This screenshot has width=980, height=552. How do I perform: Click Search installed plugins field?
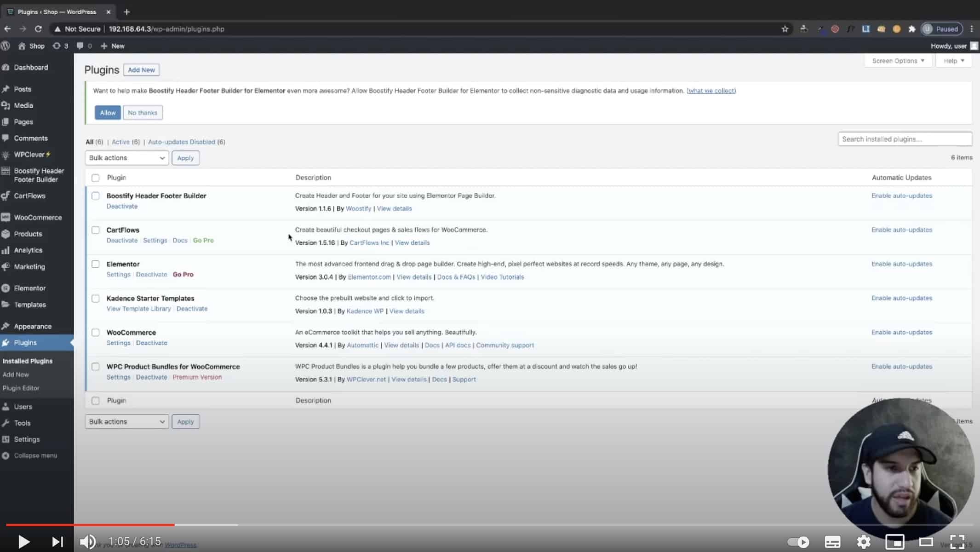point(905,139)
